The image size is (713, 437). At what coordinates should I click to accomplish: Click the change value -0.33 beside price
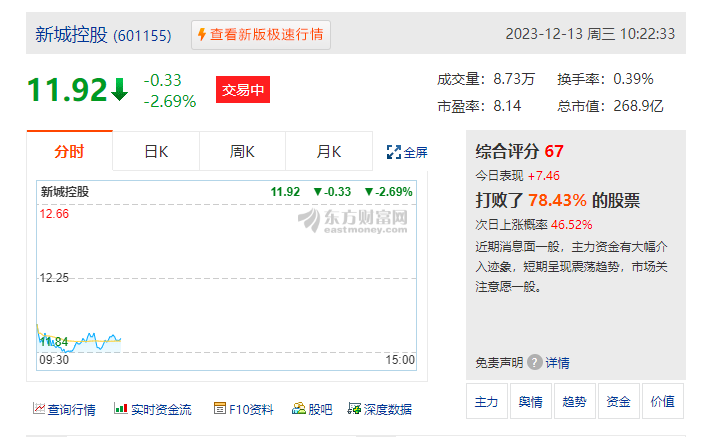click(163, 80)
